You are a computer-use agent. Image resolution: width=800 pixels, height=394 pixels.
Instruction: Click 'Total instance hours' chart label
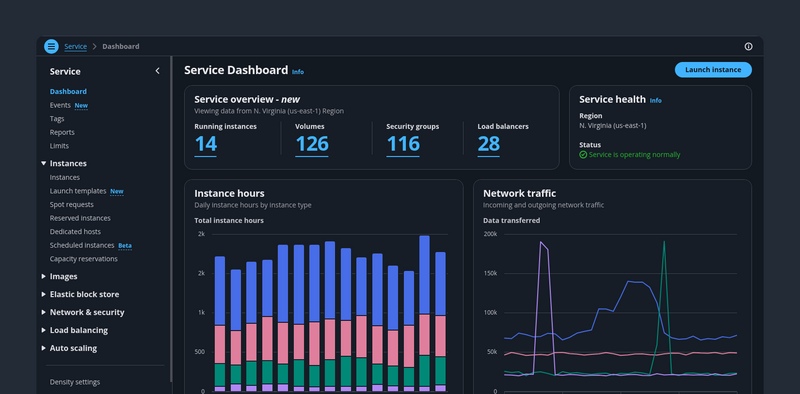click(229, 220)
